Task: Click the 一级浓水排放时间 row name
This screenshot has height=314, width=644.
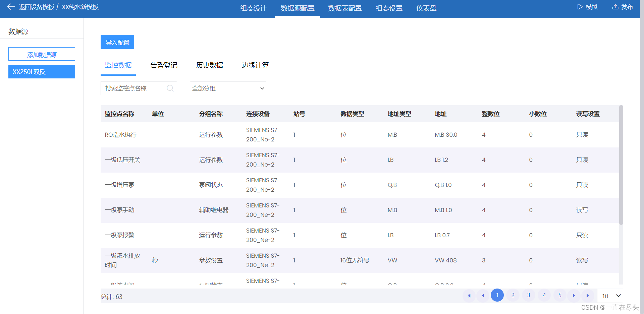Action: [122, 260]
